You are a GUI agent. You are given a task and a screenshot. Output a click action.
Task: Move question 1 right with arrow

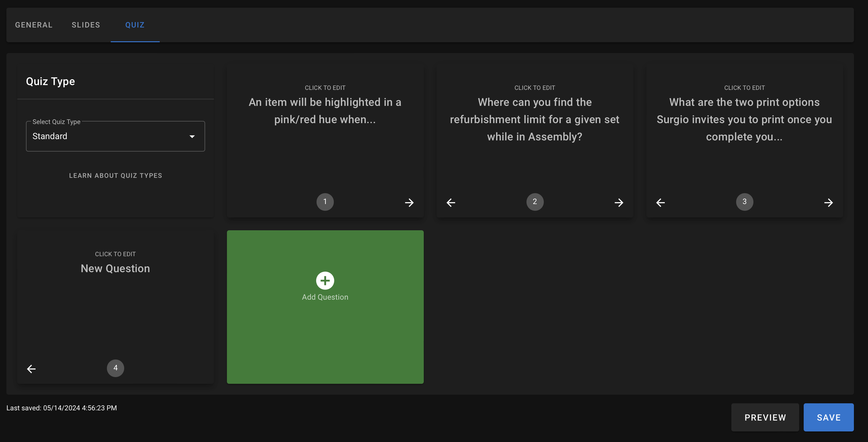[409, 202]
